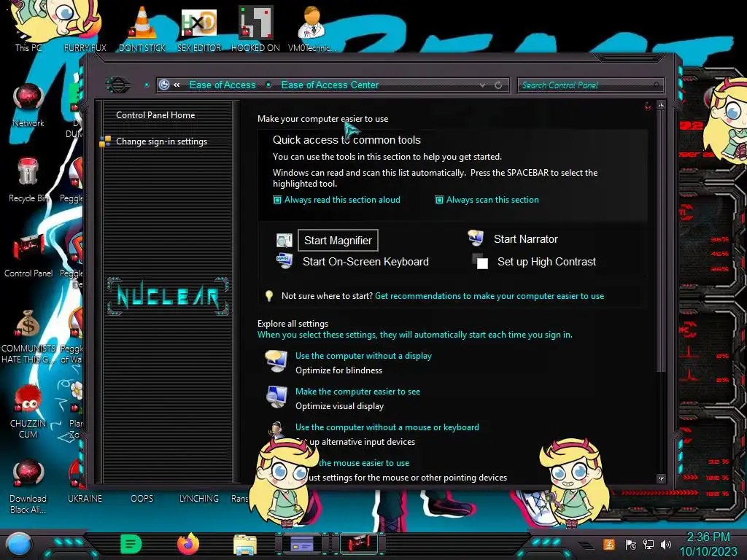Expand the double-chevron breadcrumb menu in address bar
747x560 pixels.
pos(177,85)
